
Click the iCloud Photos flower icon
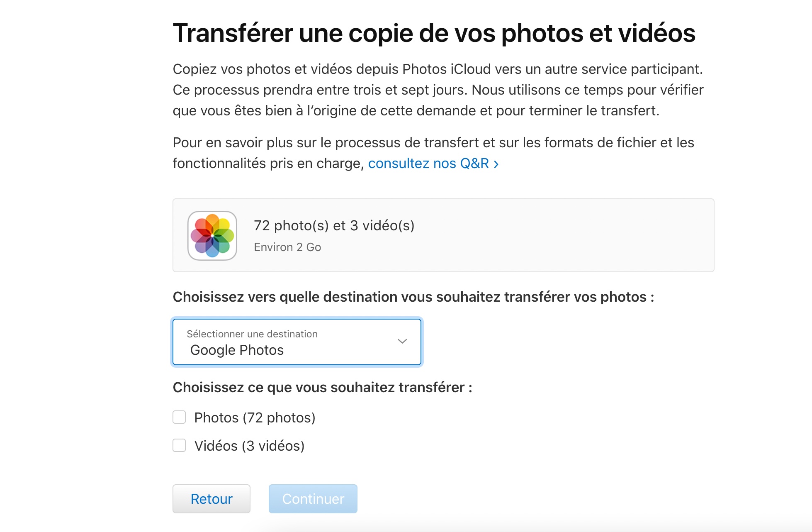[x=212, y=235]
